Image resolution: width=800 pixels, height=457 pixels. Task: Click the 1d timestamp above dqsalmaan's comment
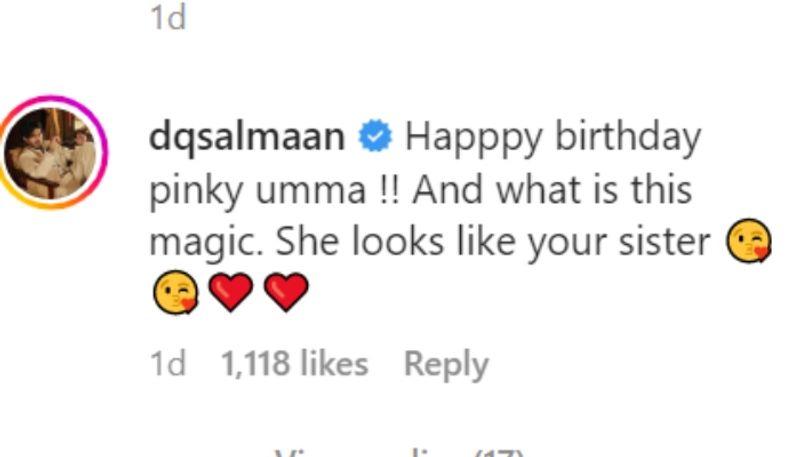pos(167,18)
